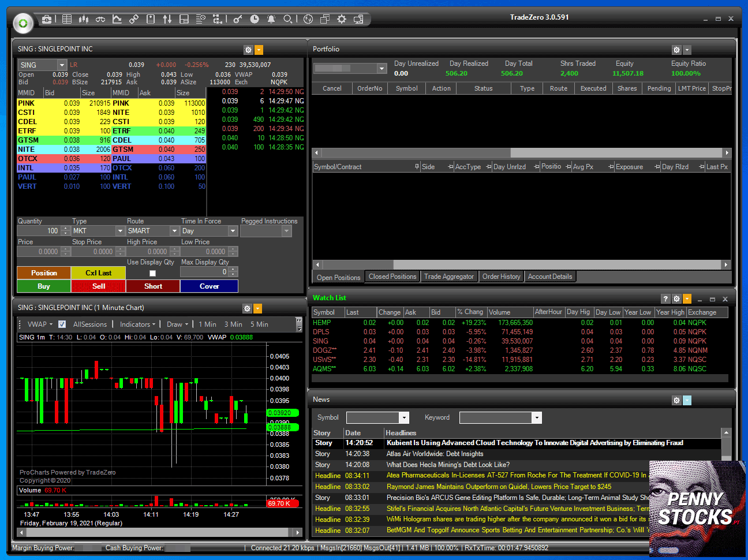Open the chart VWAP dropdown menu

(x=40, y=324)
